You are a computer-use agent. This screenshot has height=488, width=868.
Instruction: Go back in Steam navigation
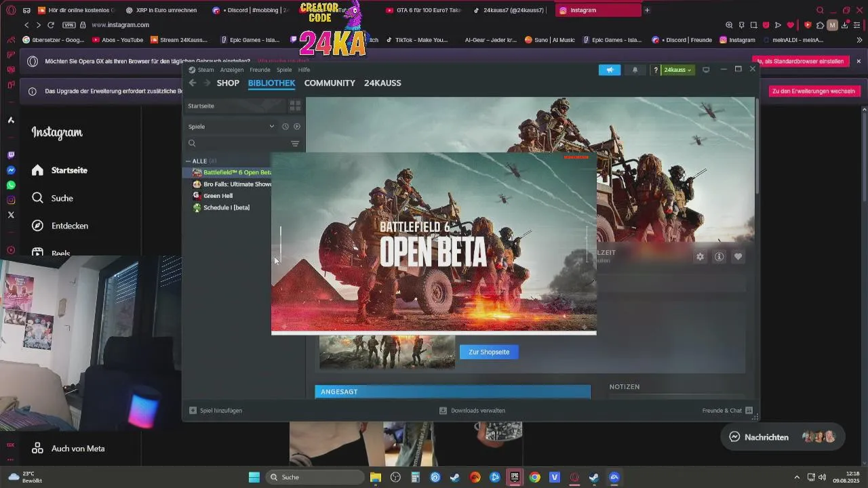coord(193,83)
